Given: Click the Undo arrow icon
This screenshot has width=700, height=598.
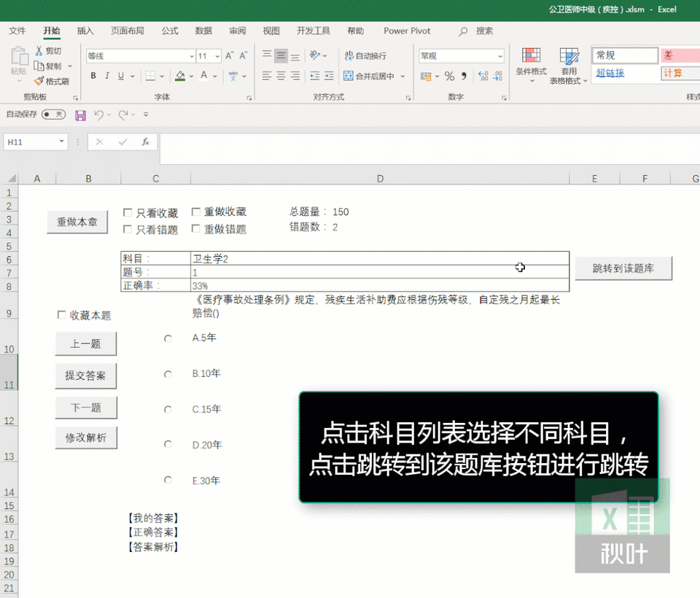Looking at the screenshot, I should (x=98, y=115).
